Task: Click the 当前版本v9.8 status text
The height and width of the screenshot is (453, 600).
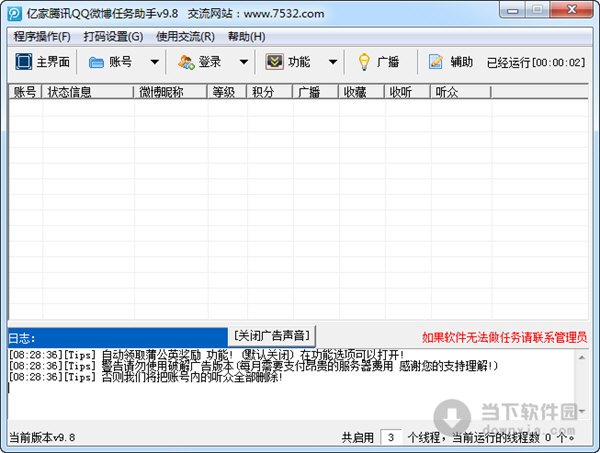Action: pyautogui.click(x=42, y=437)
